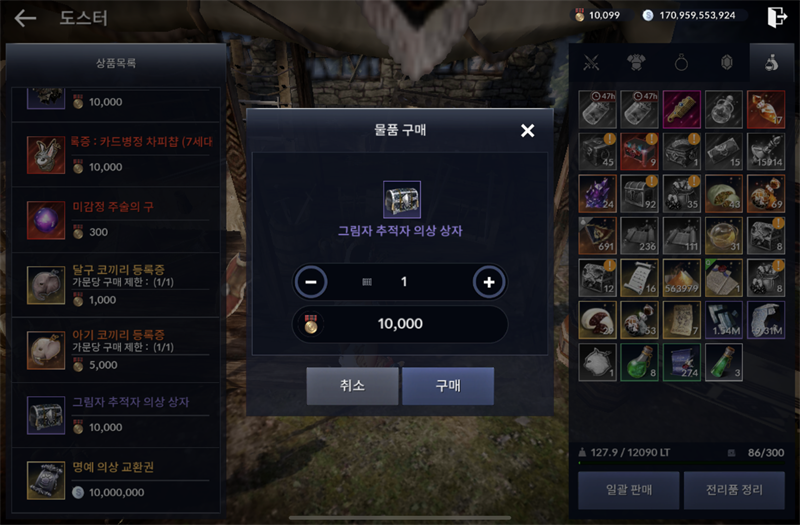The height and width of the screenshot is (525, 800).
Task: Click the 취소 cancel button
Action: point(353,386)
